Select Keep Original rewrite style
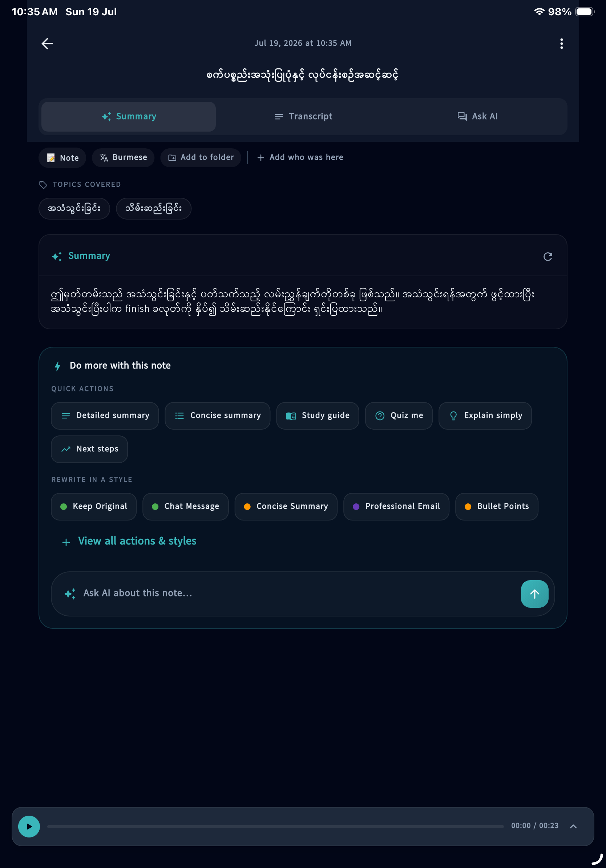This screenshot has height=868, width=606. pyautogui.click(x=94, y=506)
